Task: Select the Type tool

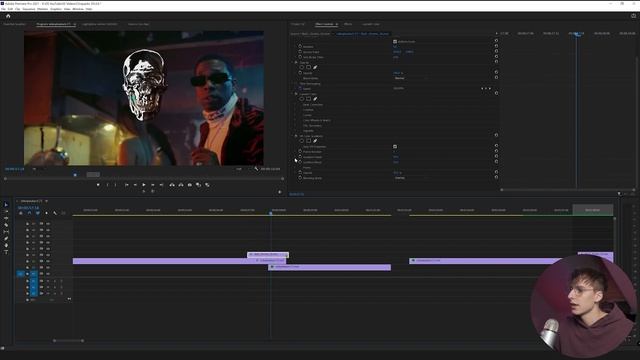Action: [6, 252]
